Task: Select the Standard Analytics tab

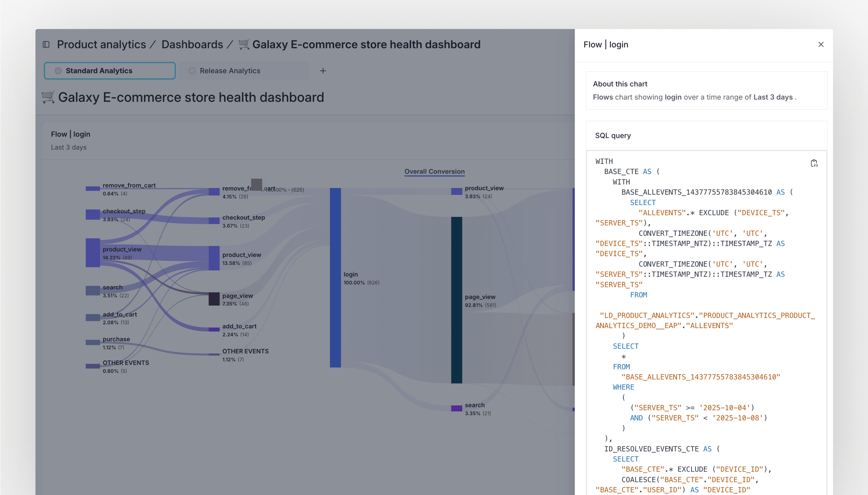Action: pos(110,71)
